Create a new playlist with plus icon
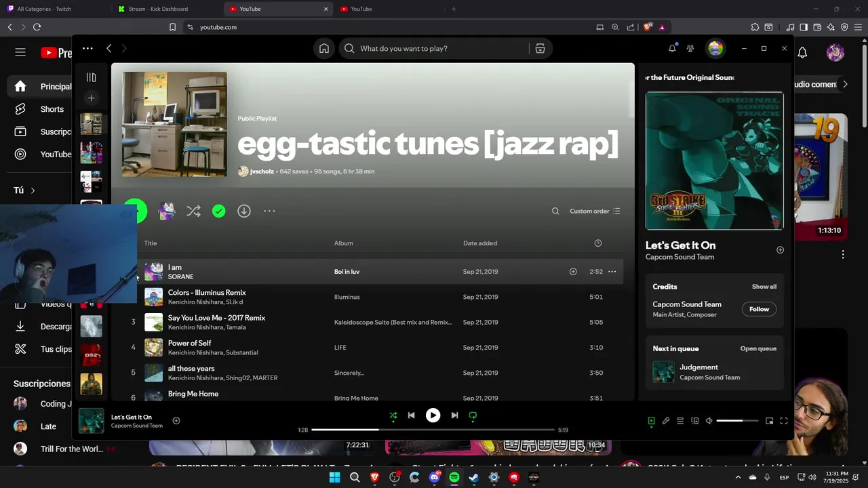Image resolution: width=868 pixels, height=488 pixels. tap(91, 98)
